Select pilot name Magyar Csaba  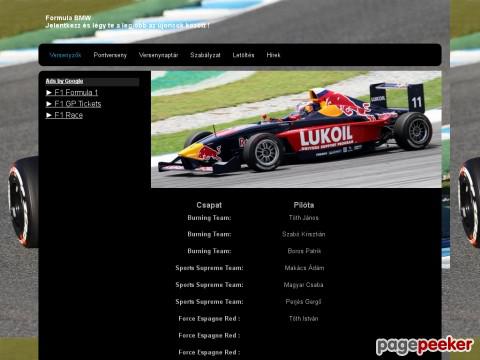(x=303, y=285)
